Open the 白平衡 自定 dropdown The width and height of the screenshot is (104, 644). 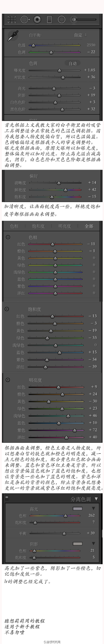[x=80, y=35]
